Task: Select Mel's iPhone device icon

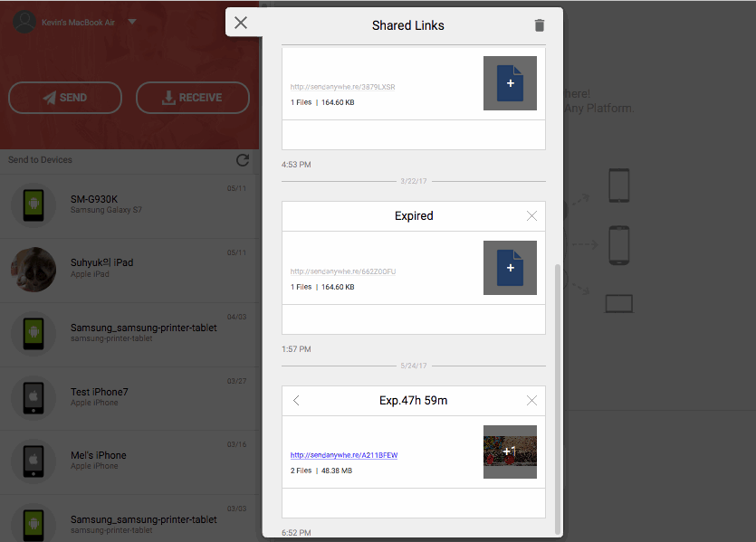Action: point(33,461)
